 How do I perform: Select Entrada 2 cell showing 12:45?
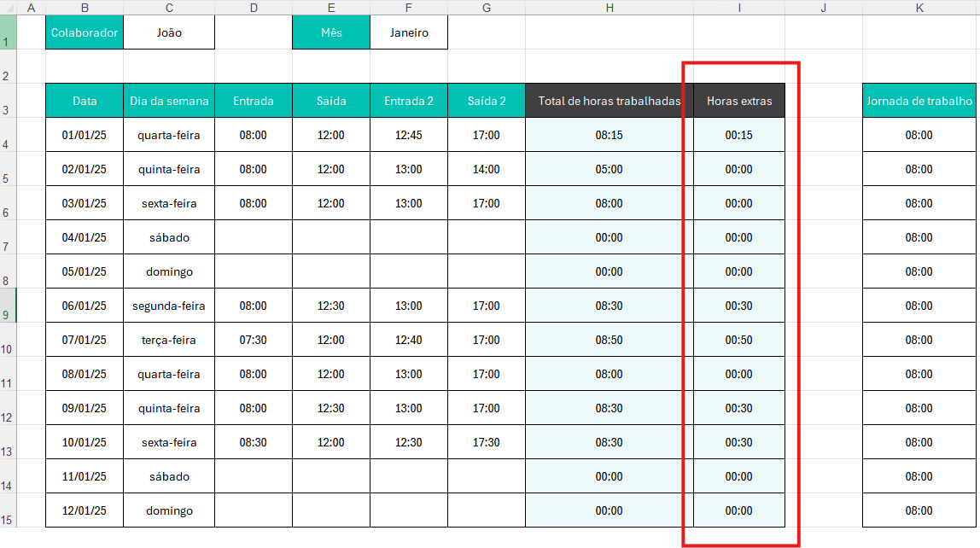click(408, 135)
